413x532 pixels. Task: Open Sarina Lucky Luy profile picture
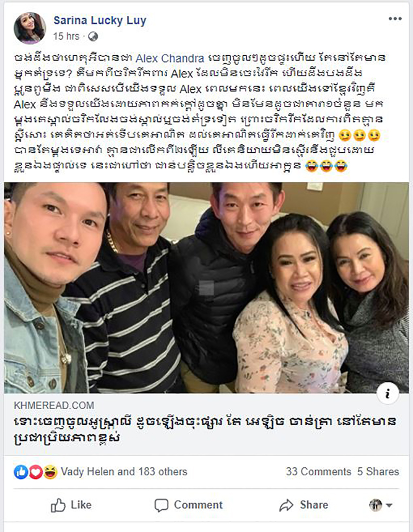pyautogui.click(x=29, y=28)
